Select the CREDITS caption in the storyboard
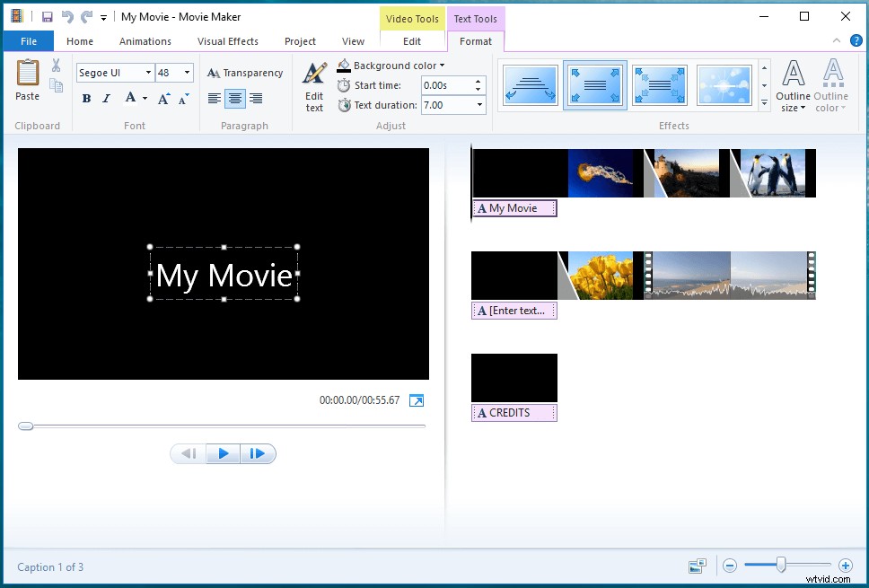This screenshot has width=869, height=588. pyautogui.click(x=514, y=413)
